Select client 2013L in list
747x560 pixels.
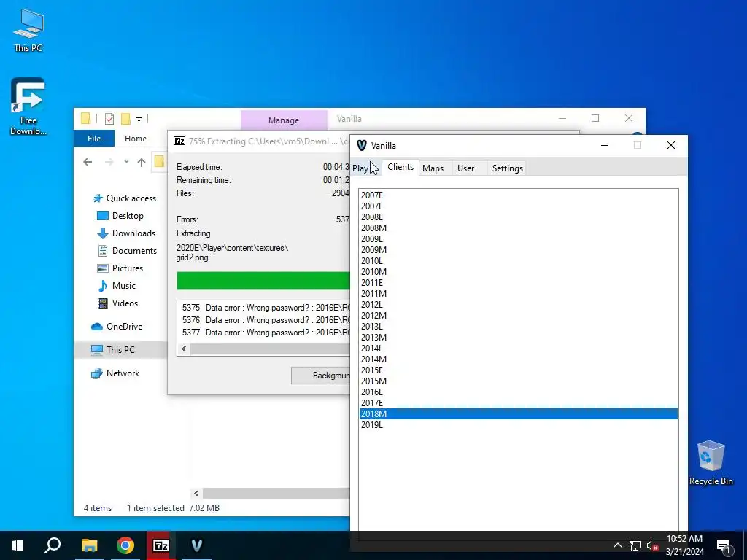[519, 327]
